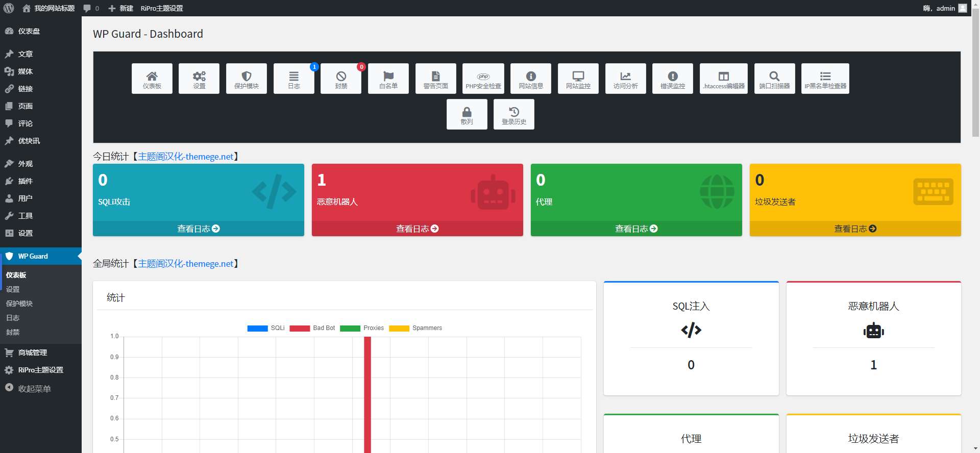Open the .htaccess编辑器 tile
The height and width of the screenshot is (453, 980).
pos(724,79)
